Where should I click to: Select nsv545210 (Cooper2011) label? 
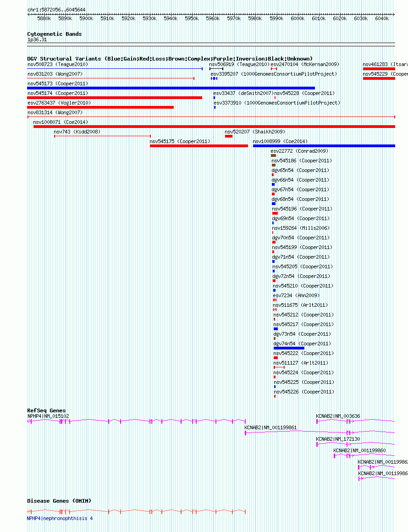click(303, 286)
